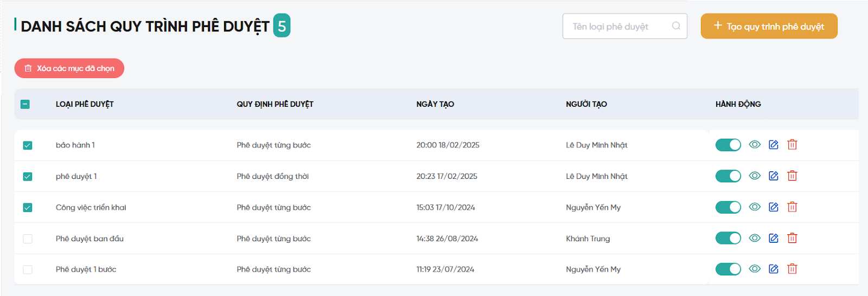Viewport: 868px width, 296px height.
Task: Select the Phê duyệt ban đầu checkbox
Action: [28, 239]
